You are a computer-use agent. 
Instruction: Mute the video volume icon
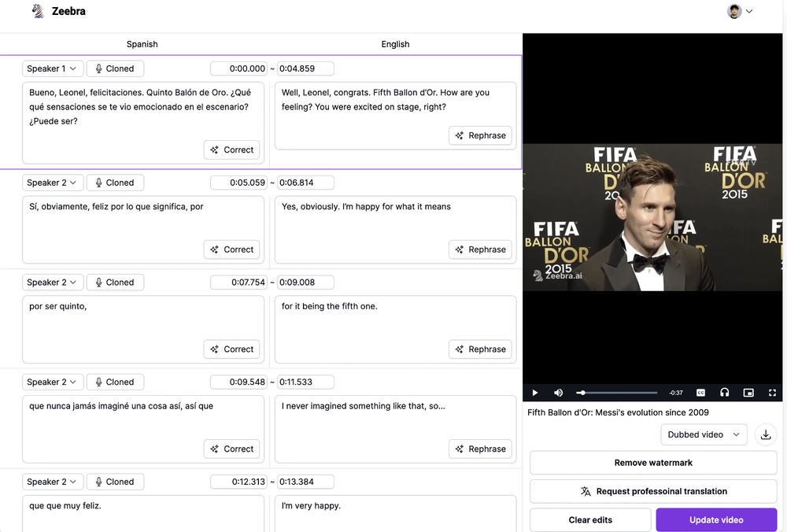(558, 393)
